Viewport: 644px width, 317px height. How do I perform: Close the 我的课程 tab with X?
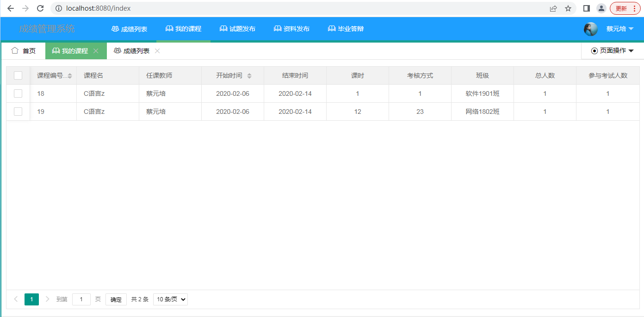click(96, 51)
